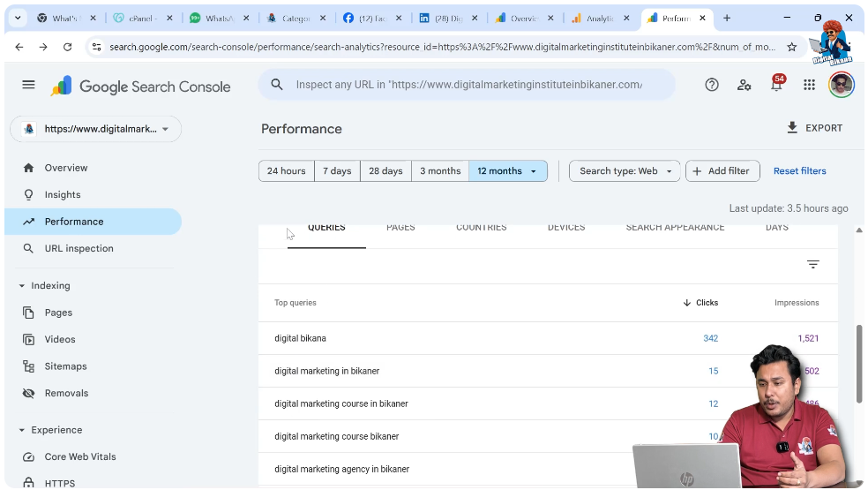Open Core Web Vitals report
868x490 pixels.
coord(93,456)
